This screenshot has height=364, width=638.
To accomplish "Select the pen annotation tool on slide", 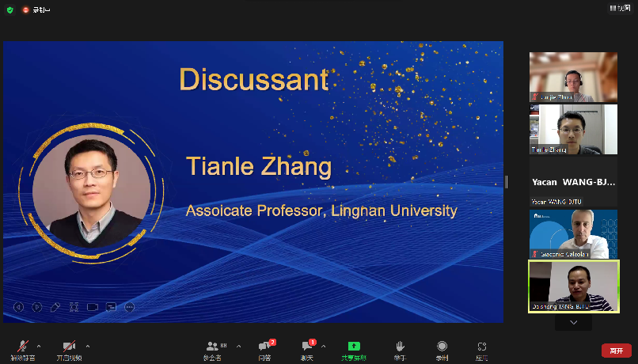I will 55,307.
